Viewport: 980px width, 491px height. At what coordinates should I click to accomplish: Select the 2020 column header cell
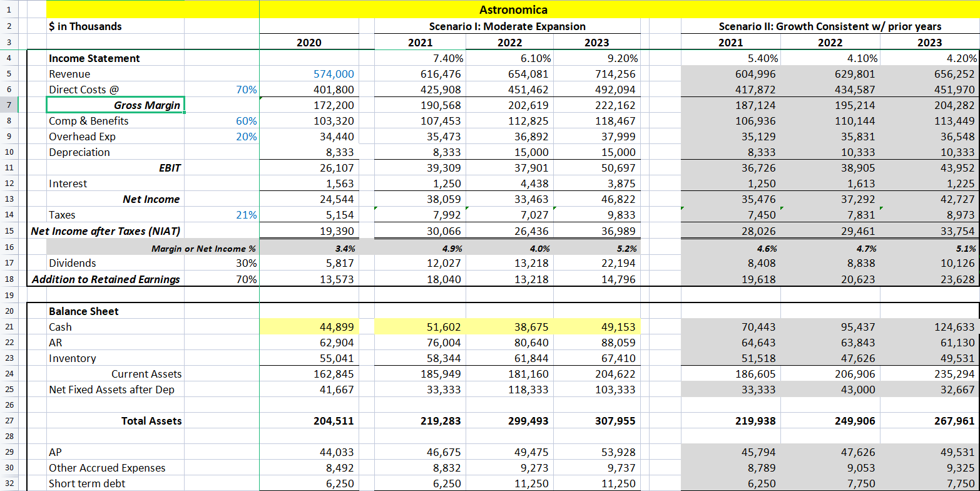click(x=309, y=42)
